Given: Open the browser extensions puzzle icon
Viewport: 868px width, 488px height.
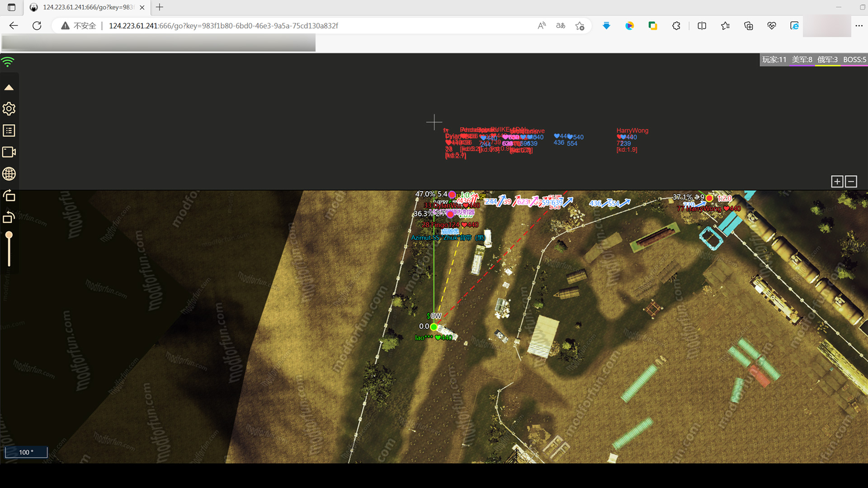Looking at the screenshot, I should (x=676, y=26).
